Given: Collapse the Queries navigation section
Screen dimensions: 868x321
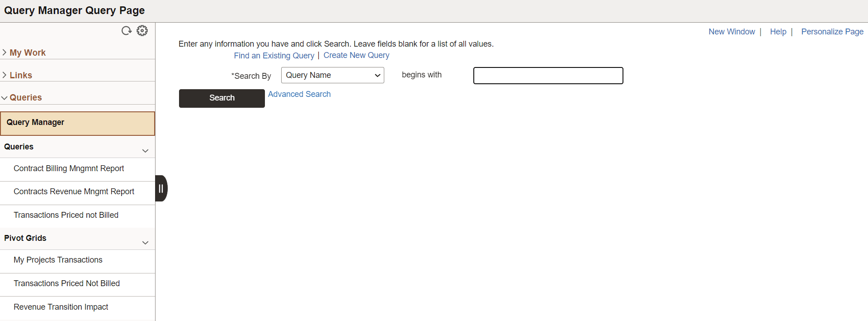Looking at the screenshot, I should click(26, 97).
